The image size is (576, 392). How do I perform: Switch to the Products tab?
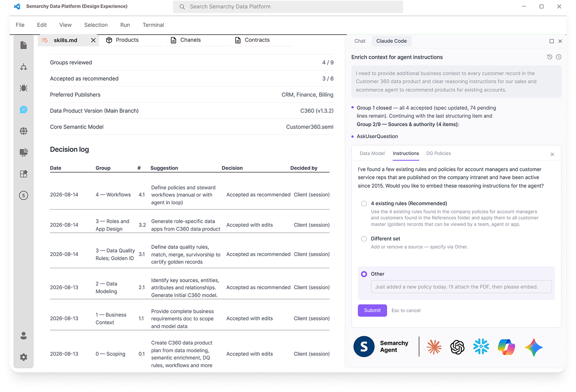(127, 40)
